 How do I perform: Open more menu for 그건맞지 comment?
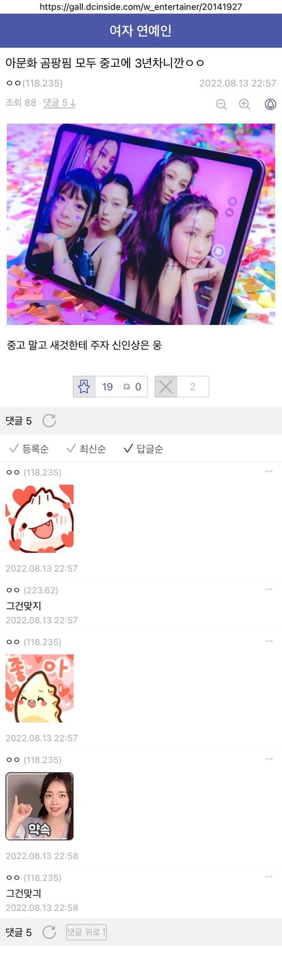point(269,589)
